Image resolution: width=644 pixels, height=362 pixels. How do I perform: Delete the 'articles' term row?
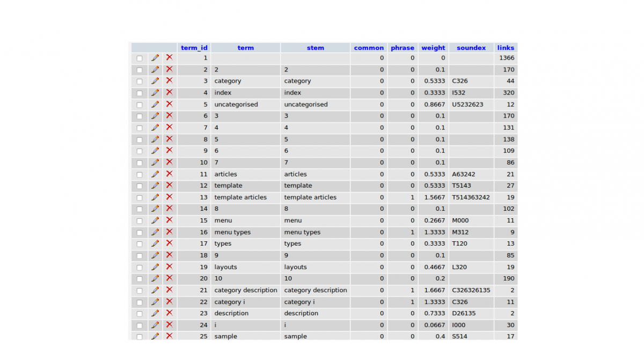coord(169,174)
